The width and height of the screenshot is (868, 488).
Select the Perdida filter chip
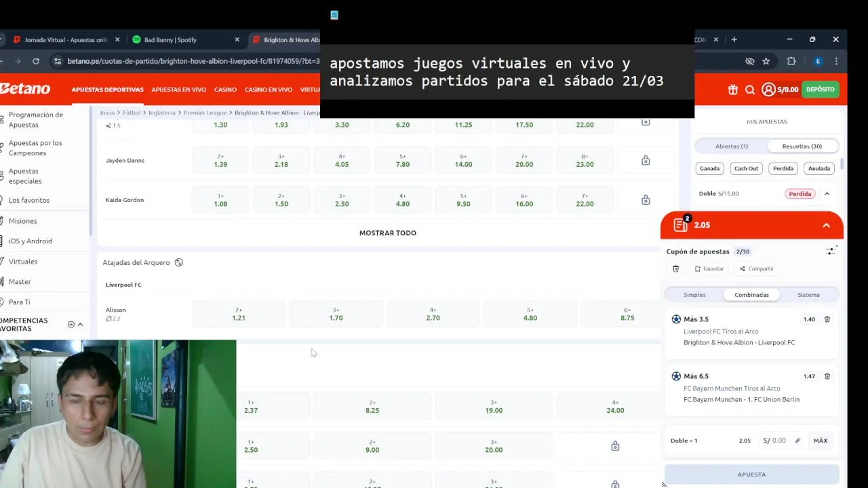[x=783, y=168]
